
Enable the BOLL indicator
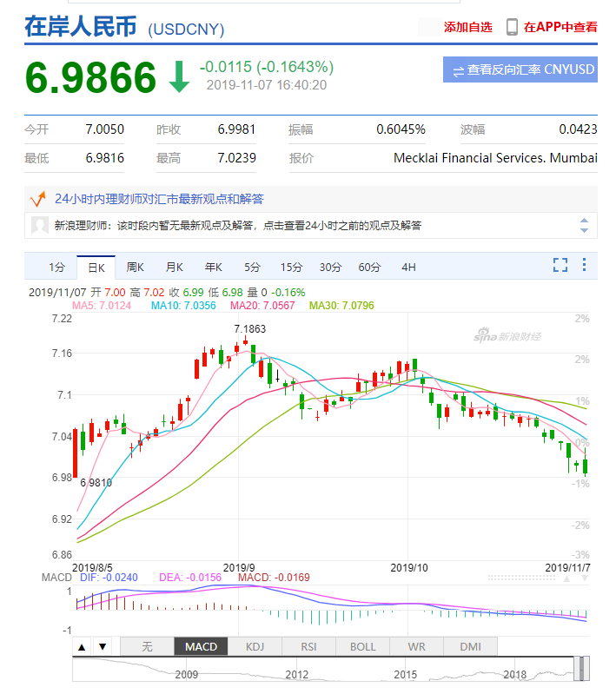[362, 647]
